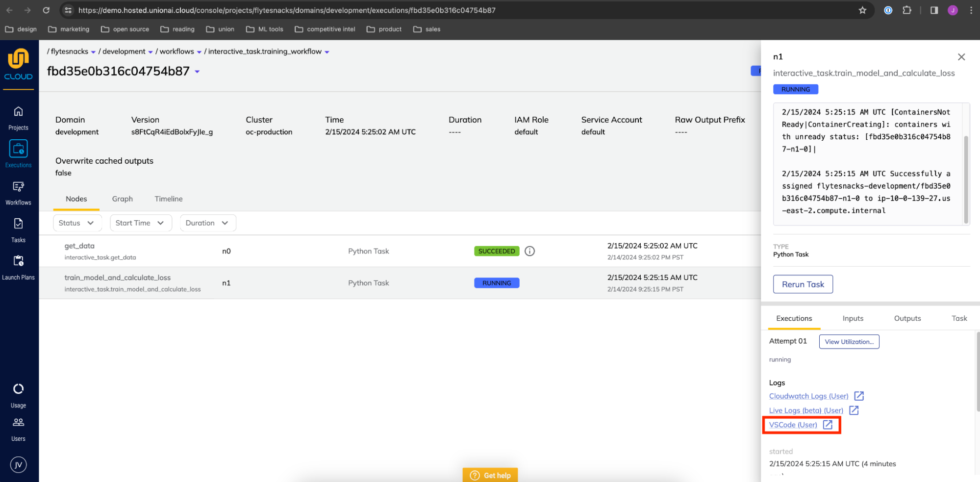This screenshot has height=482, width=980.
Task: Expand the Duration filter dropdown
Action: click(x=207, y=223)
